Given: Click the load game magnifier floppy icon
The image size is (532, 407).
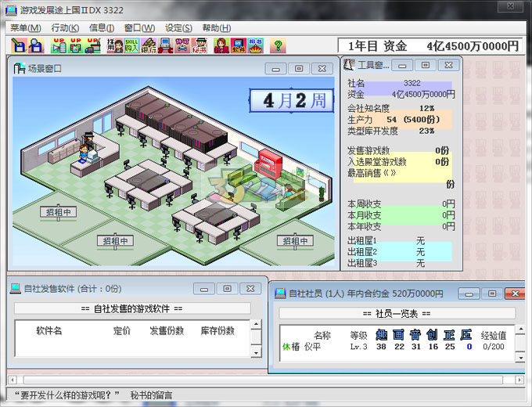Looking at the screenshot, I should [36, 45].
